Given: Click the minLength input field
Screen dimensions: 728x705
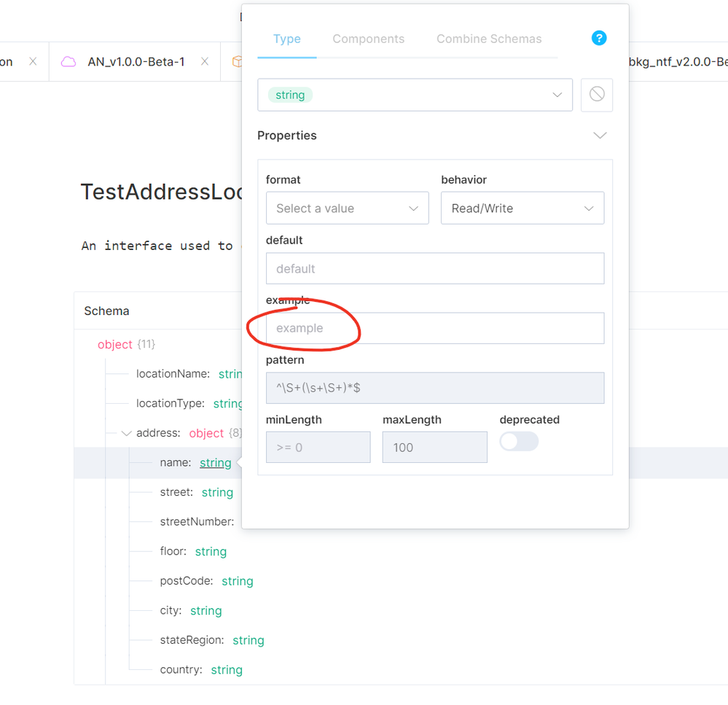Looking at the screenshot, I should tap(318, 447).
